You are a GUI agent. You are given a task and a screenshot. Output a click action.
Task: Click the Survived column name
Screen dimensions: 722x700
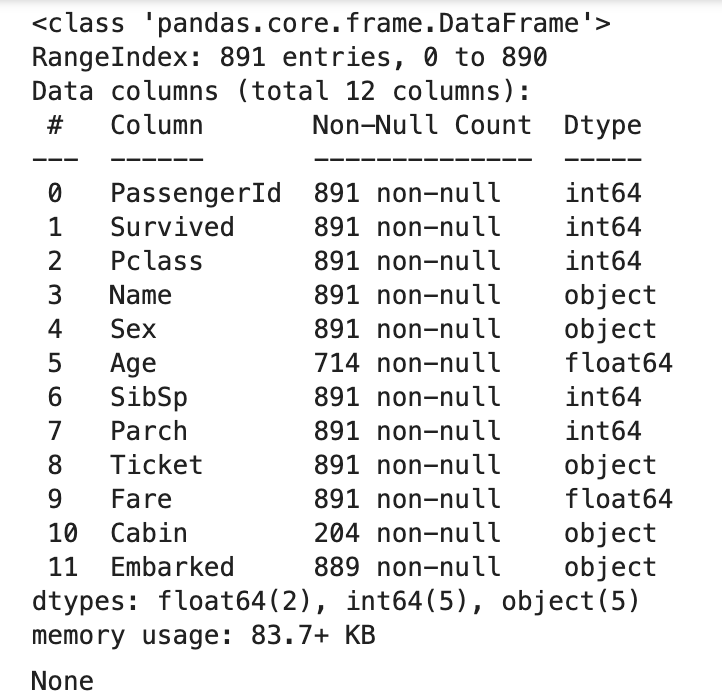172,227
